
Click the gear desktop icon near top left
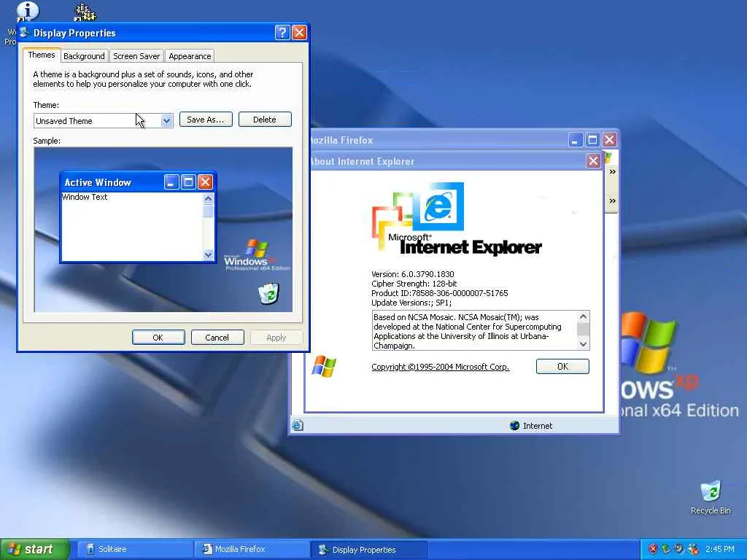coord(85,13)
